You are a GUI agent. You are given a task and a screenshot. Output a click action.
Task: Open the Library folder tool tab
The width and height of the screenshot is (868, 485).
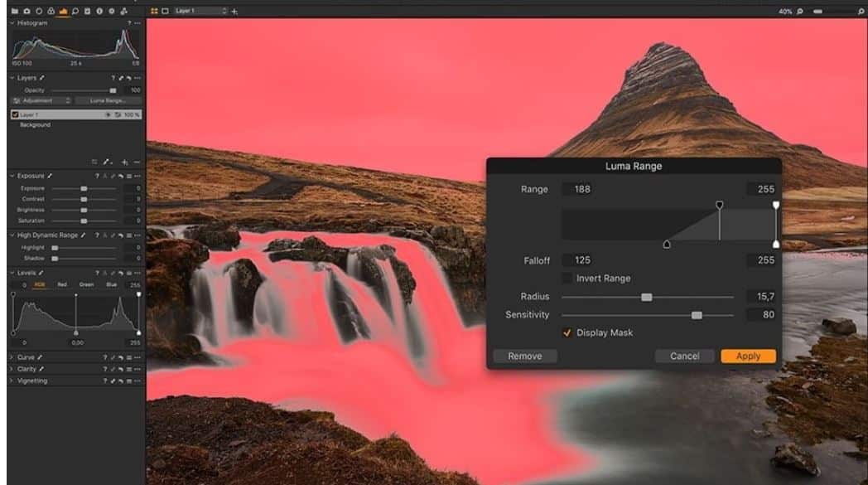tap(14, 11)
